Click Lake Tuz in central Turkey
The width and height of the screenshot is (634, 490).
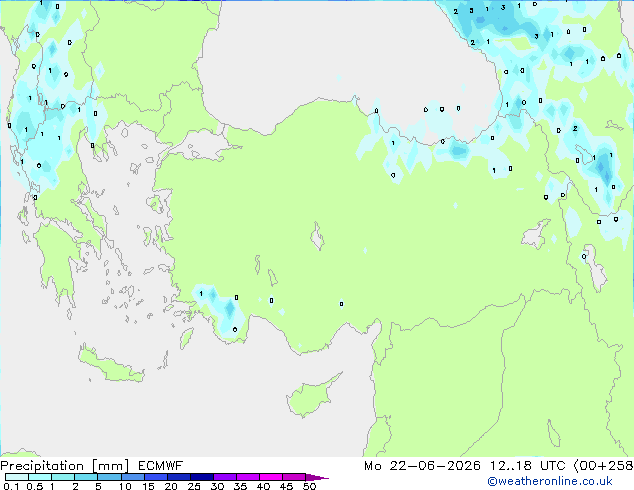317,236
